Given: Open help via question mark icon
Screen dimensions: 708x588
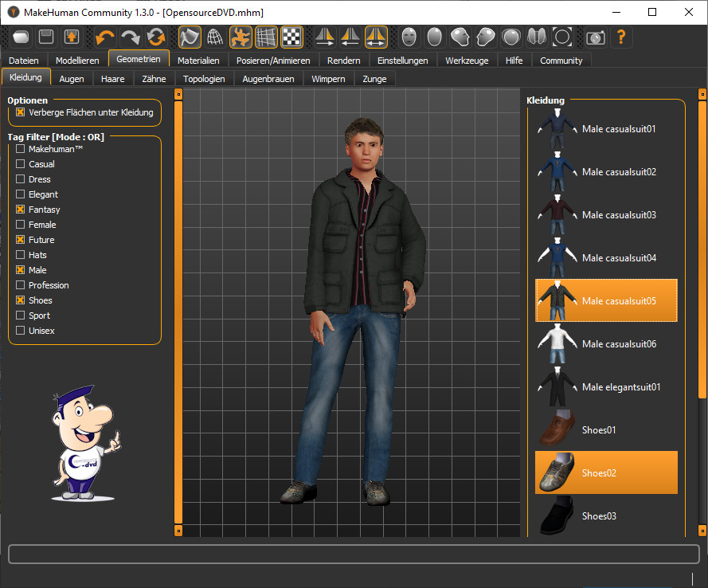Looking at the screenshot, I should coord(621,37).
